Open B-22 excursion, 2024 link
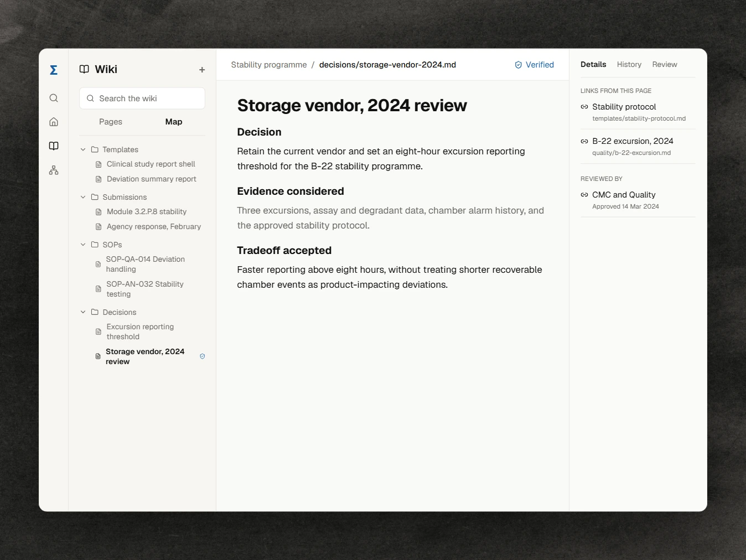 (x=633, y=141)
